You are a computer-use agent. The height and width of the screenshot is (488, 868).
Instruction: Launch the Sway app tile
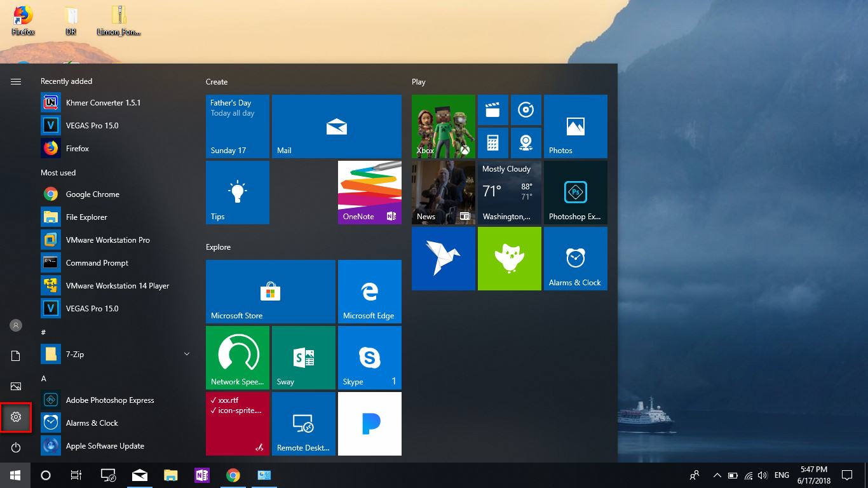click(x=303, y=357)
